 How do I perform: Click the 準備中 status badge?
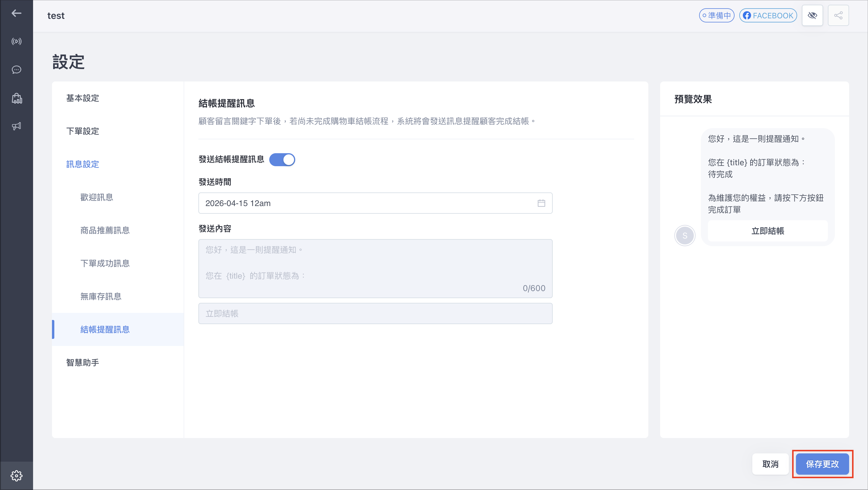716,16
